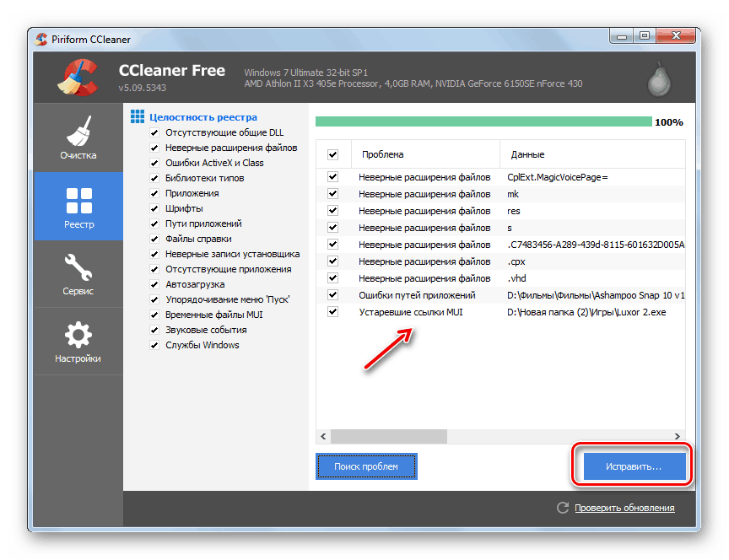Viewport: 729px width, 560px height.
Task: Open the Очистка (Cleaner) broom section
Action: point(78,137)
